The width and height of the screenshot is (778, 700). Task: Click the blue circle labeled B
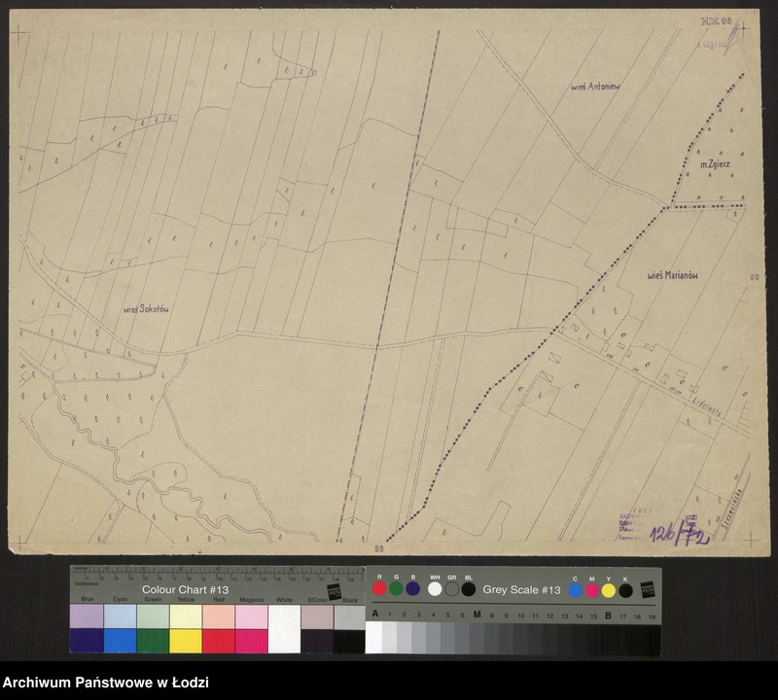tap(412, 589)
